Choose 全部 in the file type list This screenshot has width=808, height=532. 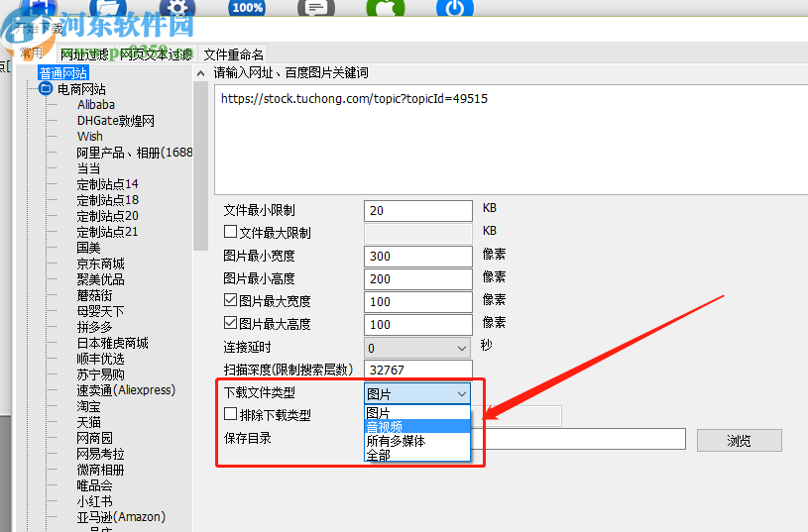[417, 455]
